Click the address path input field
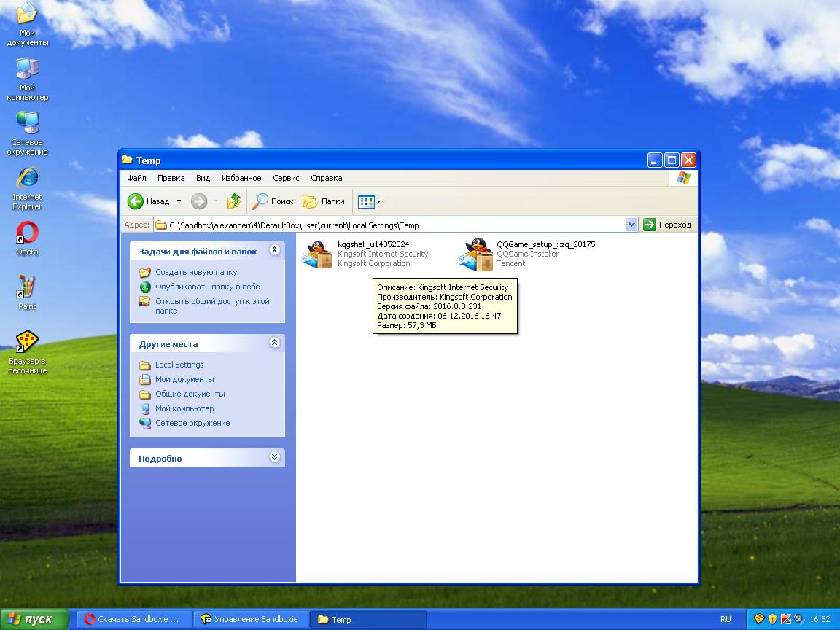Image resolution: width=840 pixels, height=630 pixels. [x=394, y=225]
